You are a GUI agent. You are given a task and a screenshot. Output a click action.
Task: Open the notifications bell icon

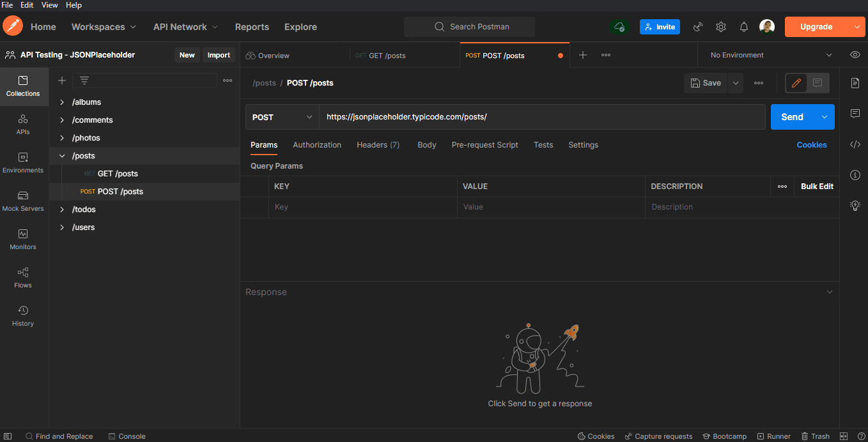tap(744, 27)
